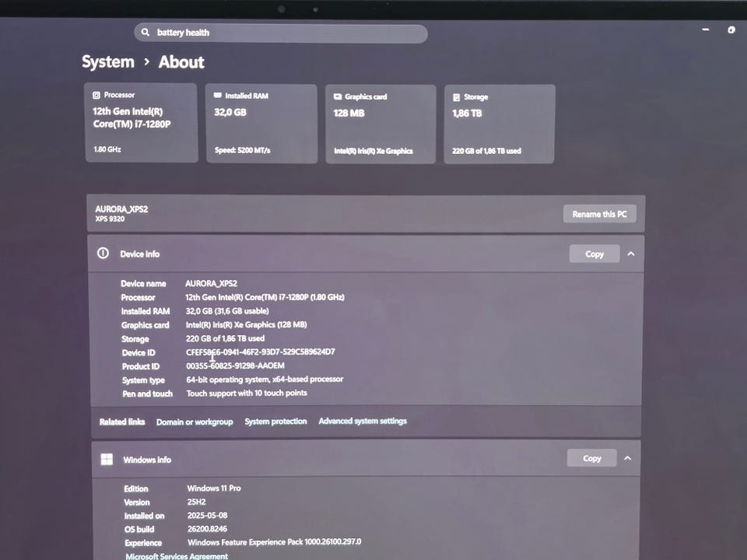Click the Version value 25H2
The height and width of the screenshot is (560, 747).
196,502
